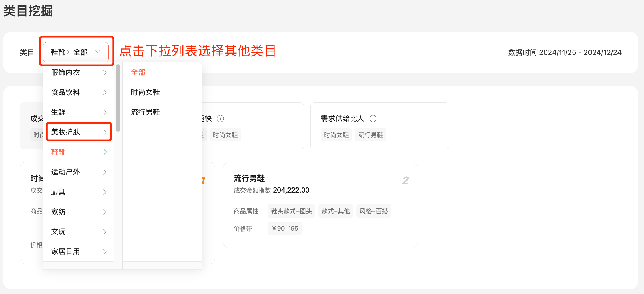Image resolution: width=644 pixels, height=294 pixels.
Task: Expand the 运动户外 category
Action: [x=78, y=172]
